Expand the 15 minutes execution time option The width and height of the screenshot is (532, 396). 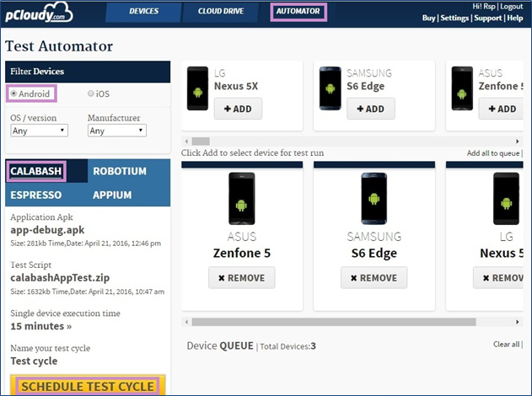[x=41, y=326]
